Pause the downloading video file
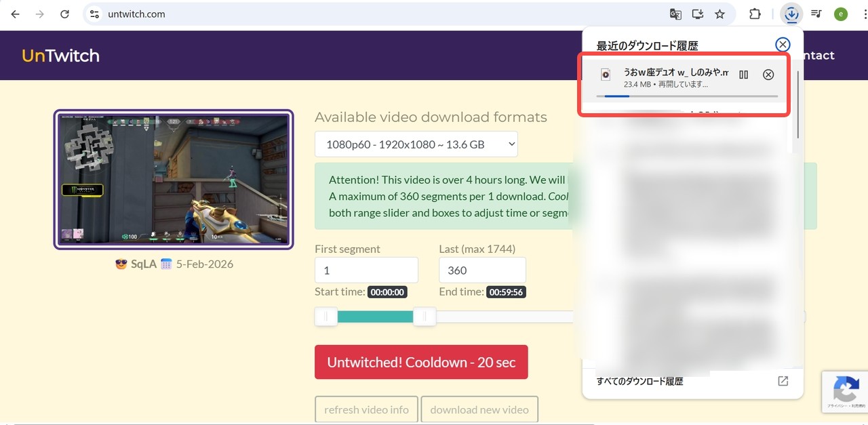This screenshot has height=425, width=868. tap(744, 75)
